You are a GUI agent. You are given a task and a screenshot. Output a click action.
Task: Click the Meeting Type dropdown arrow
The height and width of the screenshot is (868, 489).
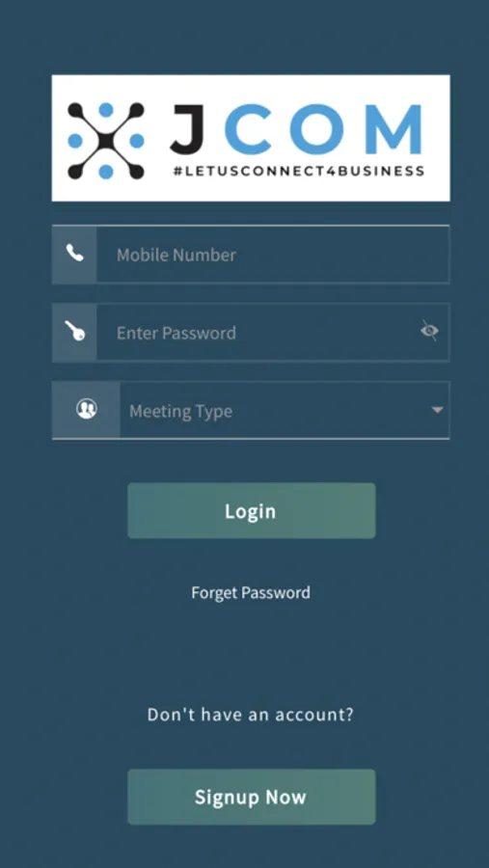(x=437, y=410)
